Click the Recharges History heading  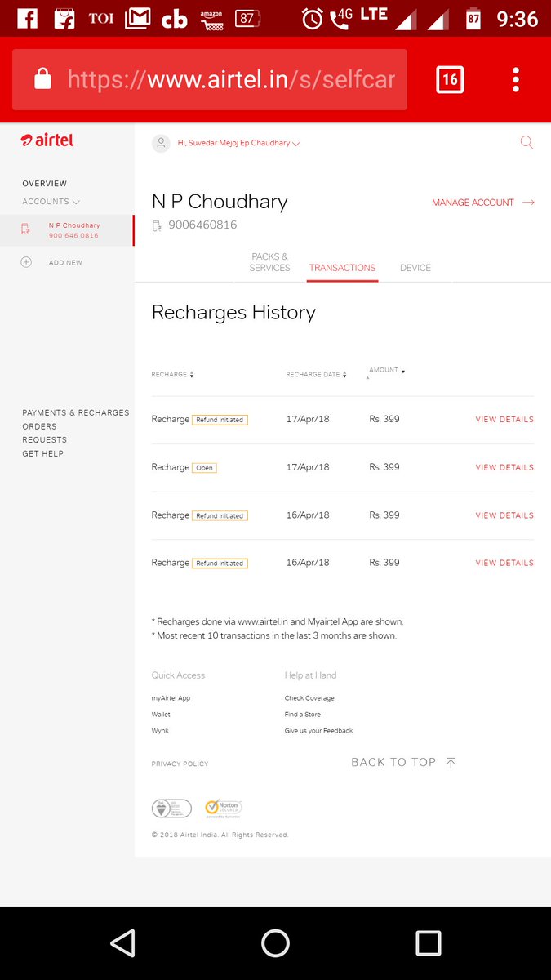click(x=233, y=313)
